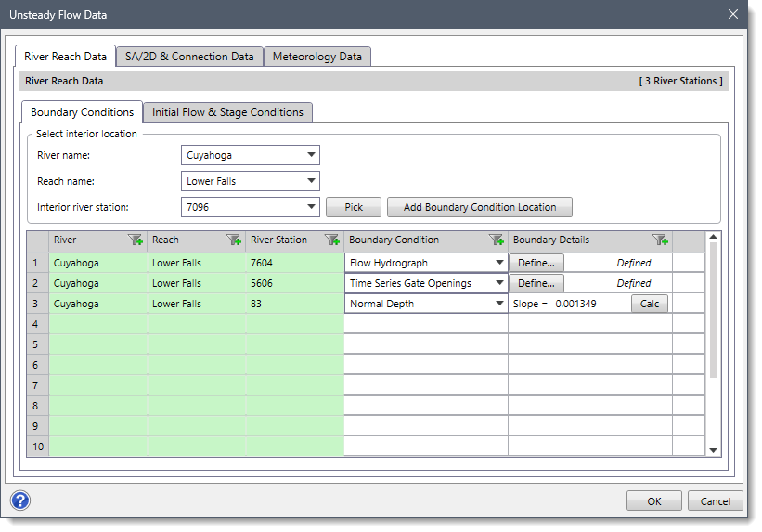Click Add Boundary Condition Location button

tap(479, 207)
